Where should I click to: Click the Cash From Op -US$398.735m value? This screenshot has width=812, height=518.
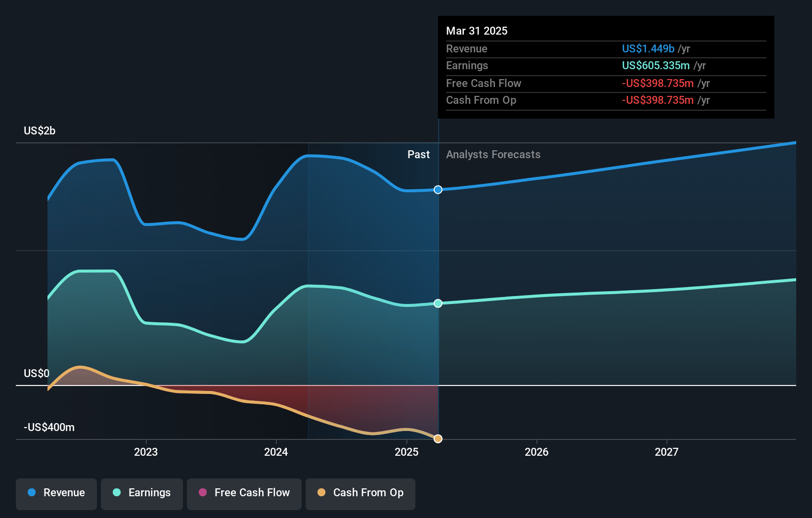tap(658, 100)
